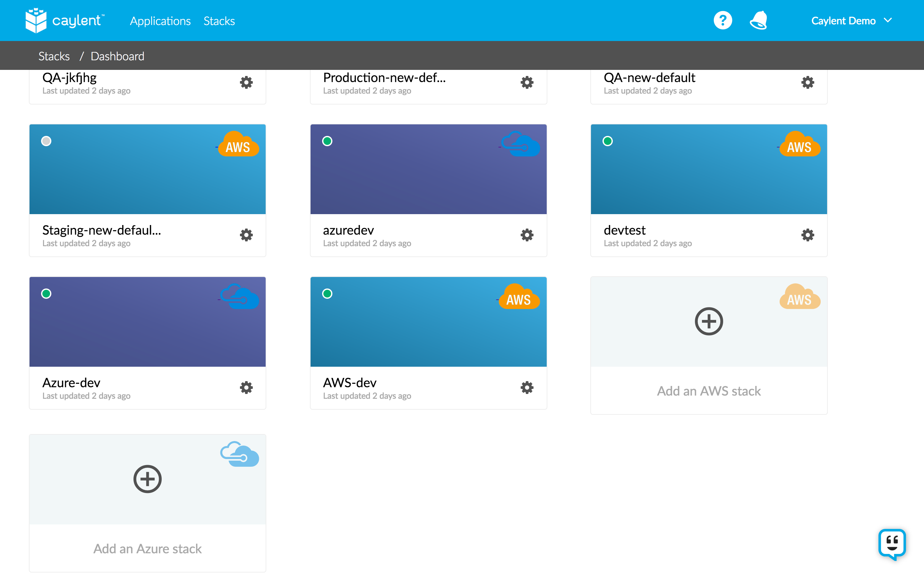924x577 pixels.
Task: Open gear settings for AWS-dev stack
Action: (x=527, y=387)
